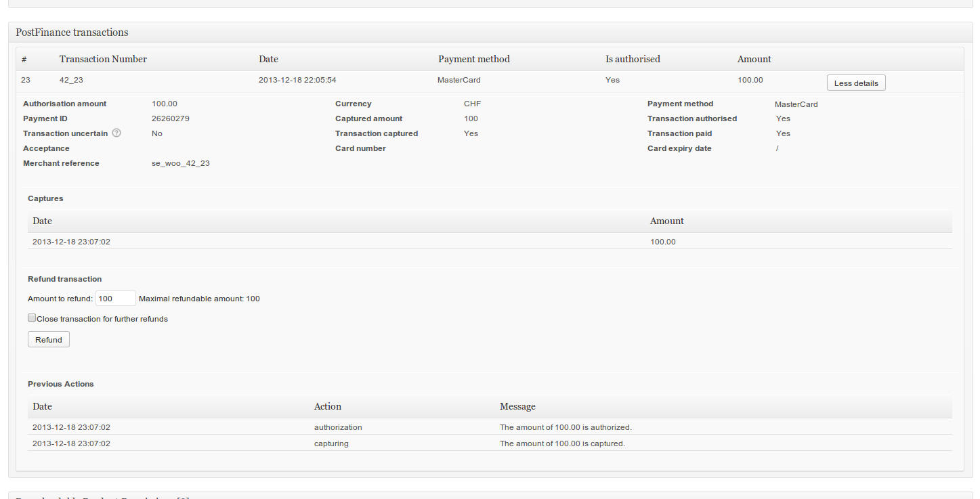Select the capturing action row
Viewport: 980px width, 499px height.
[x=331, y=443]
